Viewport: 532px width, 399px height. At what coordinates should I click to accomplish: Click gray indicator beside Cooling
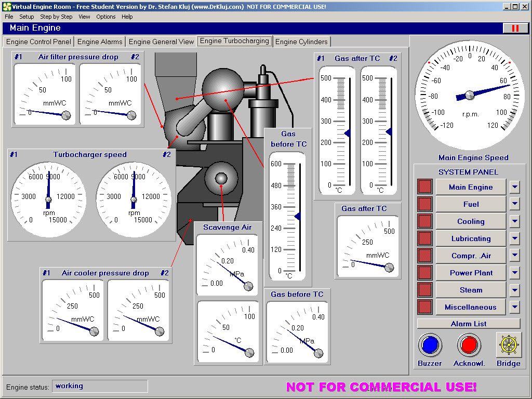point(425,221)
